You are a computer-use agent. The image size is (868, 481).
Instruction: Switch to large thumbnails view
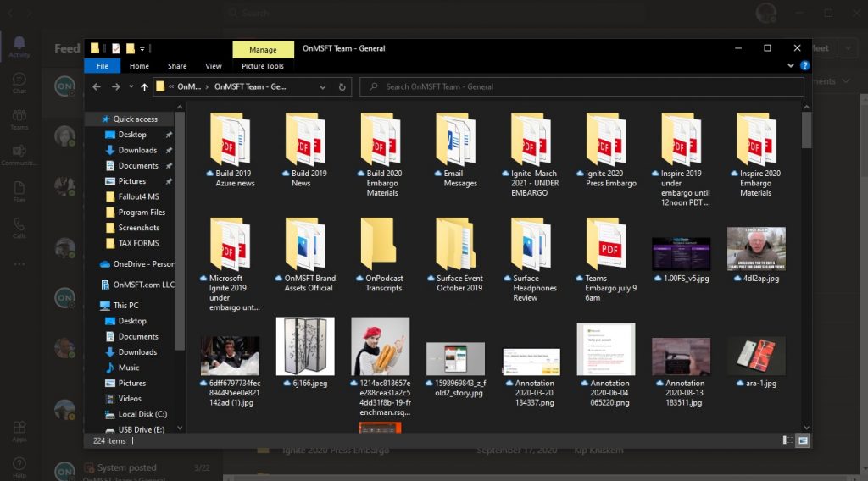[x=803, y=440]
